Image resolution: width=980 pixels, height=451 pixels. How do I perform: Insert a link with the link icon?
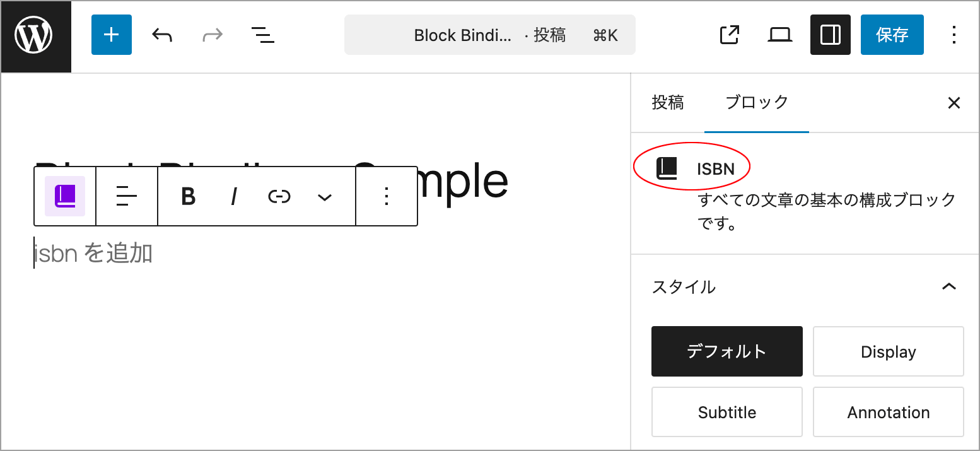(x=279, y=196)
